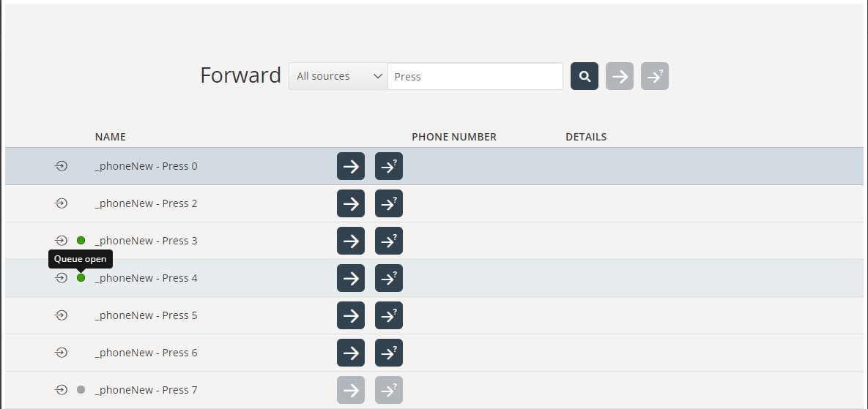Image resolution: width=868 pixels, height=409 pixels.
Task: Consult-forward to _phoneNew - Press 0
Action: [389, 166]
